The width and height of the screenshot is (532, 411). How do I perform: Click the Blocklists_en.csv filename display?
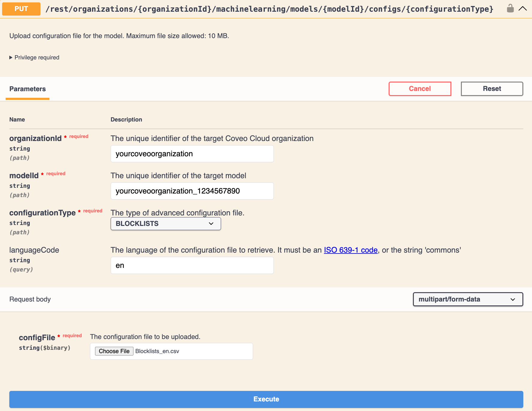157,351
